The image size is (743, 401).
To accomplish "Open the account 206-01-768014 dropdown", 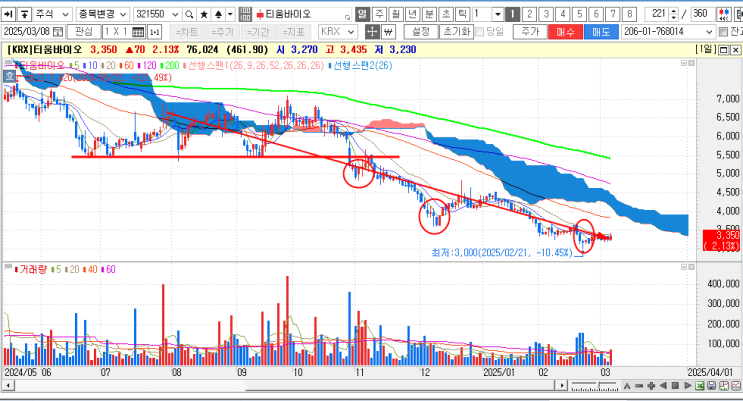I will point(709,32).
